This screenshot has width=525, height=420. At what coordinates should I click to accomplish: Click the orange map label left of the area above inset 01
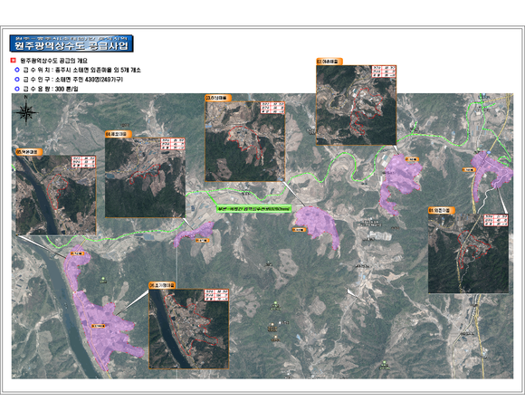coord(469,170)
